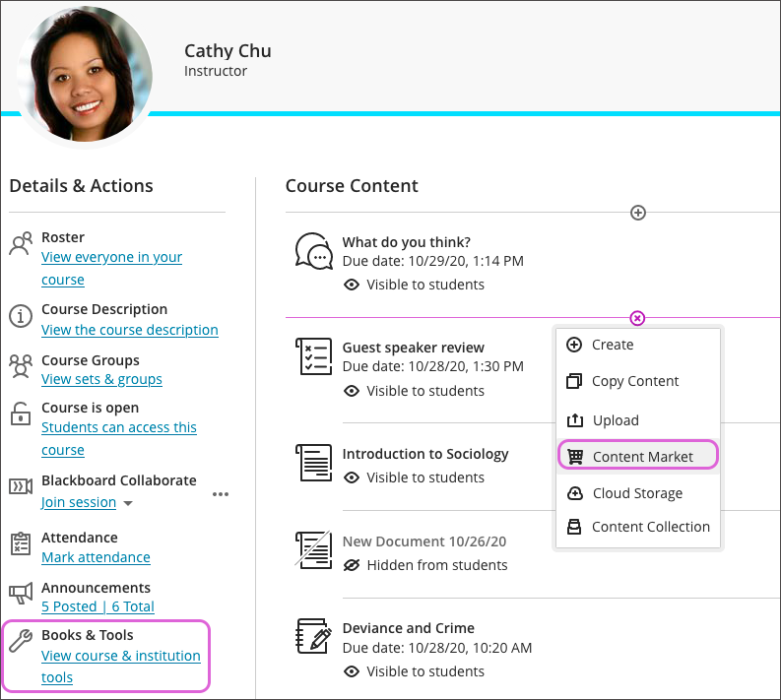Open Visible to students setting for What do you think?
This screenshot has width=781, height=700.
(425, 285)
